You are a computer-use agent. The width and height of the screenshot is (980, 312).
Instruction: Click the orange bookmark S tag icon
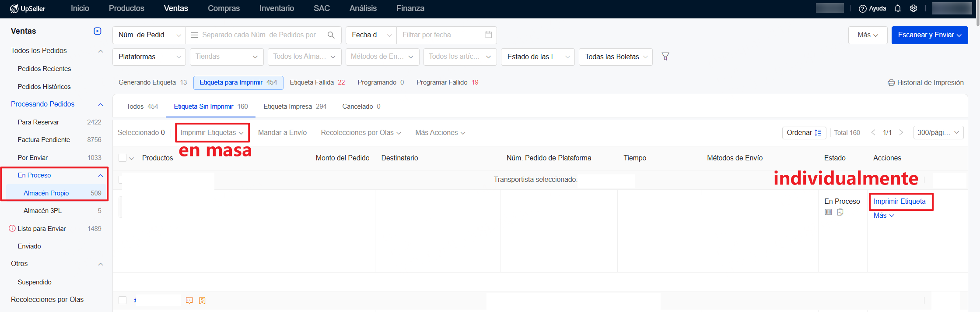tap(202, 301)
